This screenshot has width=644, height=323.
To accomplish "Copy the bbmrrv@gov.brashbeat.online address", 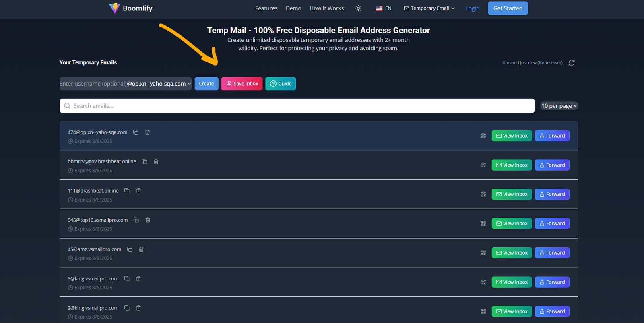I will 144,162.
